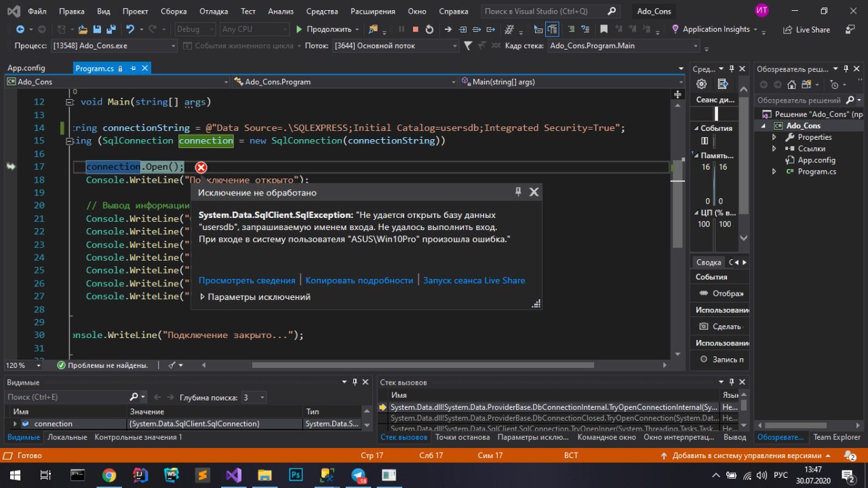Open diagnostic tools settings gear
This screenshot has width=868, height=488.
[x=702, y=84]
